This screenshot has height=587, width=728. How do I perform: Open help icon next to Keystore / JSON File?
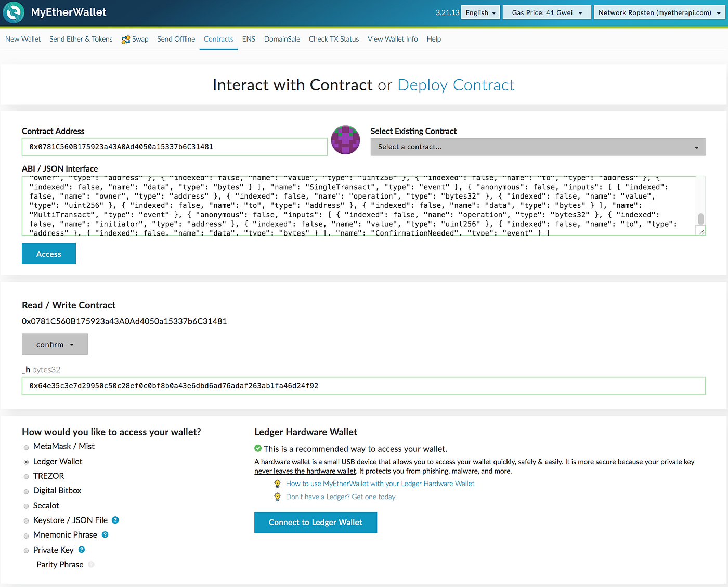click(115, 520)
